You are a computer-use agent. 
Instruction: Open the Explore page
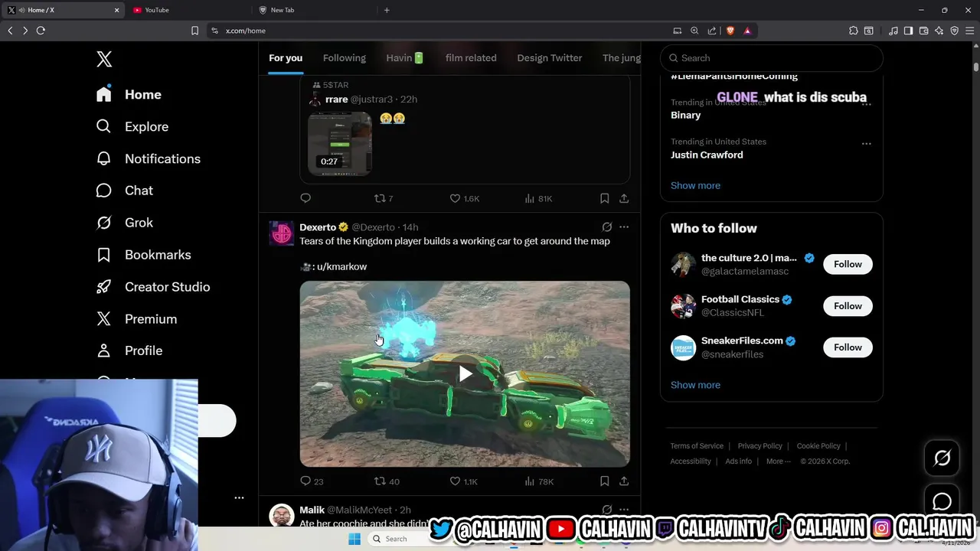pyautogui.click(x=132, y=126)
